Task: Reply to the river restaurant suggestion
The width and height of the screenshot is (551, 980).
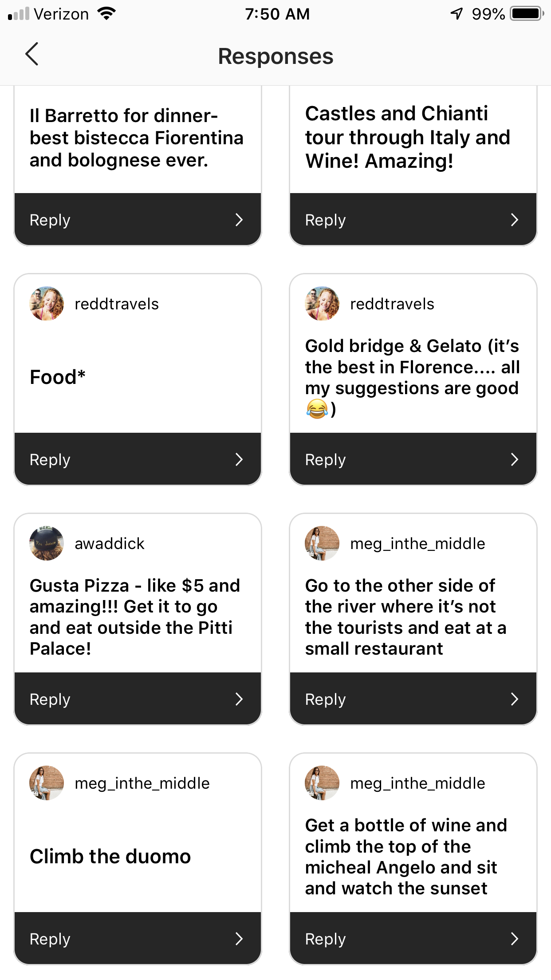Action: 413,699
